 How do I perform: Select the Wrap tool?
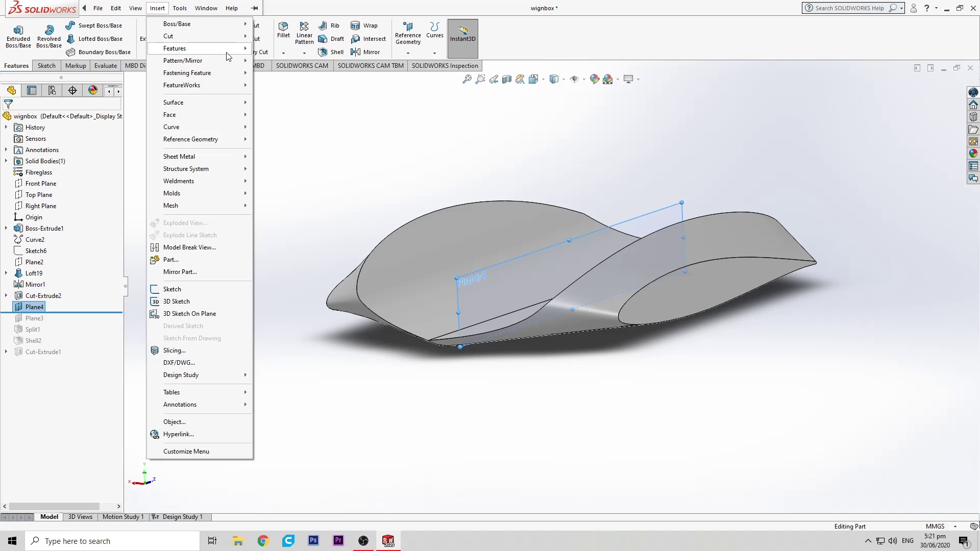coord(364,26)
